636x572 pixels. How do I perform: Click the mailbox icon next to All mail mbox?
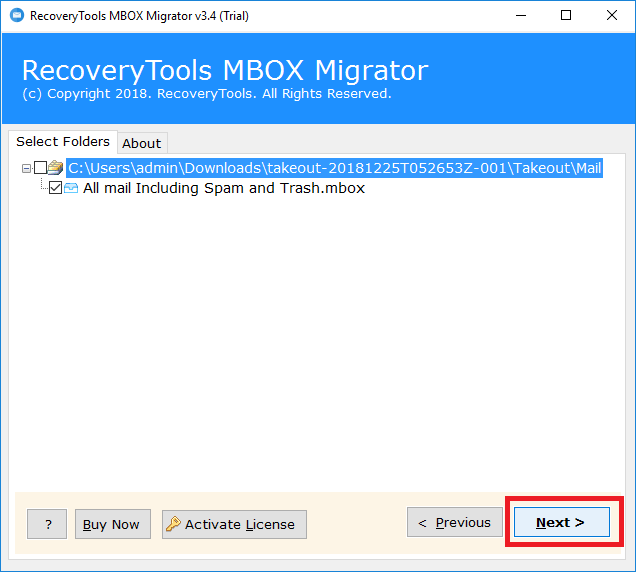71,188
